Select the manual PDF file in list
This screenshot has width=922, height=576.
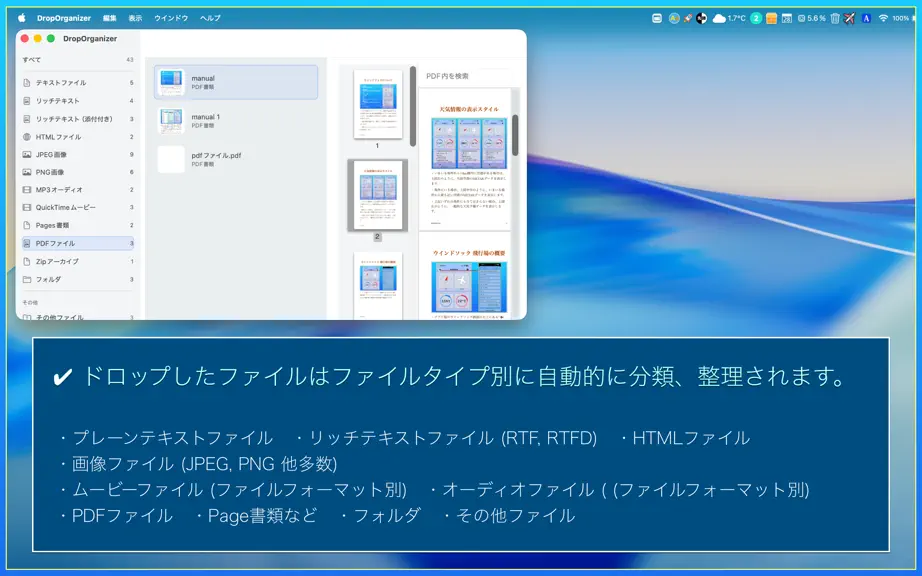pos(236,82)
